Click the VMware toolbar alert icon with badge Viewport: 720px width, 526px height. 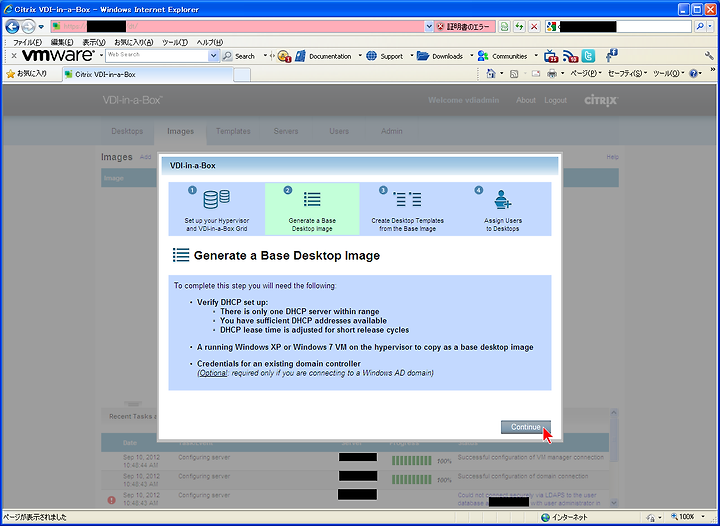(x=284, y=56)
